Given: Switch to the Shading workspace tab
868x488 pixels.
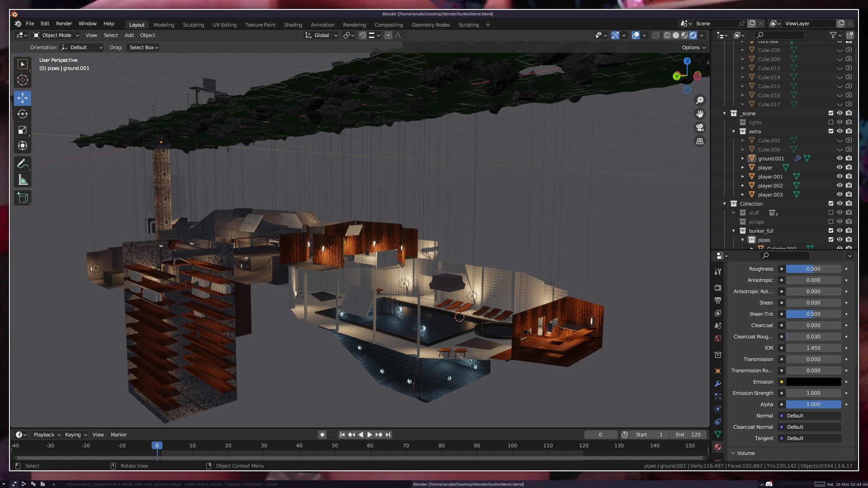Looking at the screenshot, I should click(x=293, y=25).
